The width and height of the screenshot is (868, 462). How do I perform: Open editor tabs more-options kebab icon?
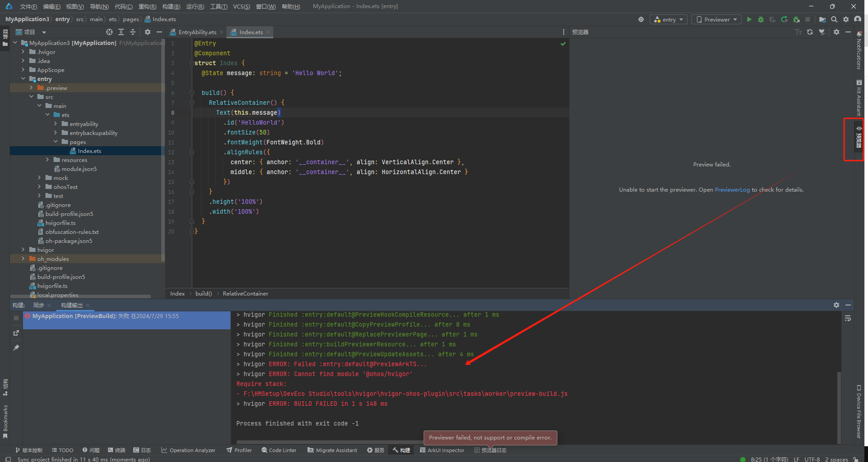pyautogui.click(x=563, y=32)
